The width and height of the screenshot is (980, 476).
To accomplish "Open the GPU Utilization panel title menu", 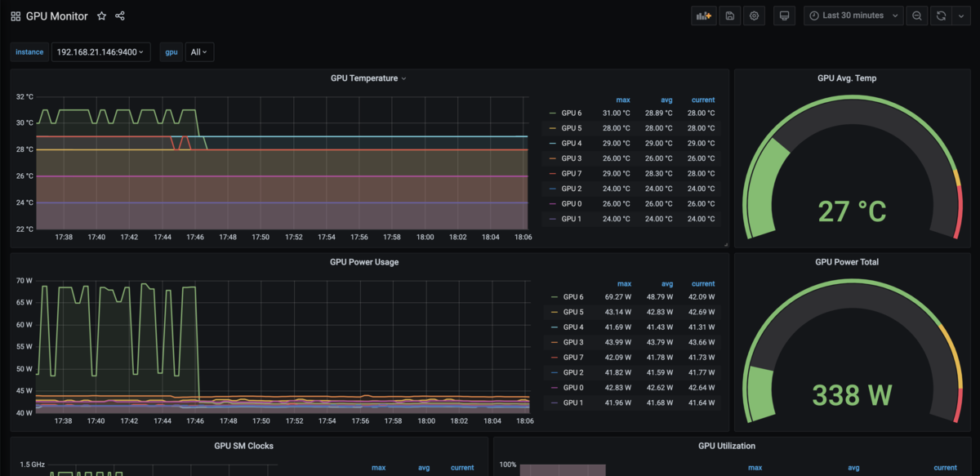I will point(727,446).
